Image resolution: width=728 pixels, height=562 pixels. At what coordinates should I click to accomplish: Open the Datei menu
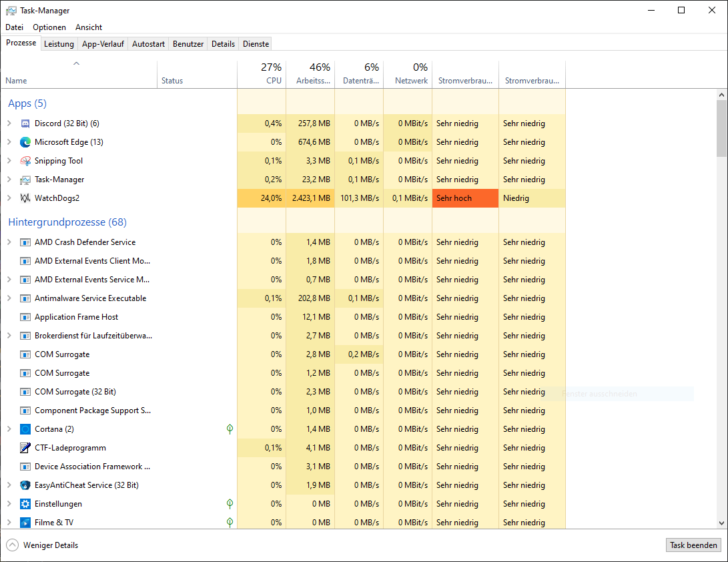(x=15, y=27)
